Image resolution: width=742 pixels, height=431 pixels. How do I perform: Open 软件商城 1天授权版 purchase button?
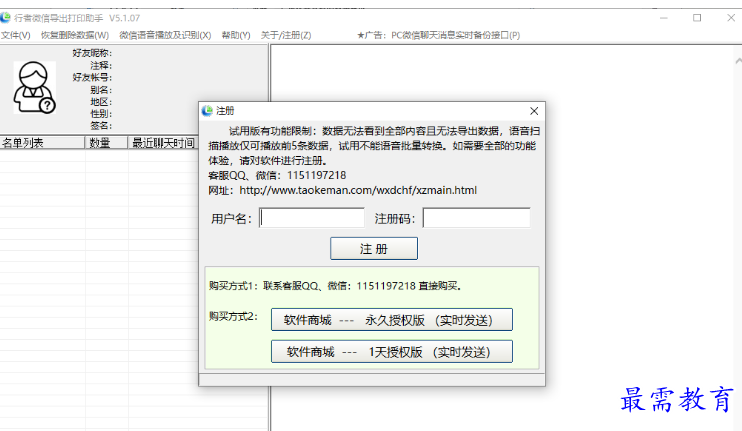[x=392, y=352]
